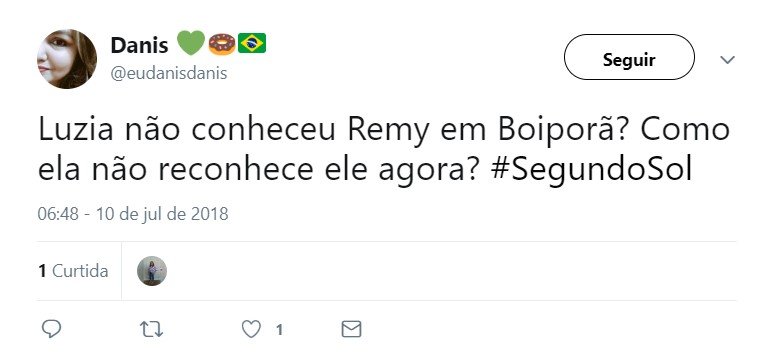This screenshot has width=778, height=363.
Task: Open the #SegundoSol hashtag
Action: tap(591, 170)
